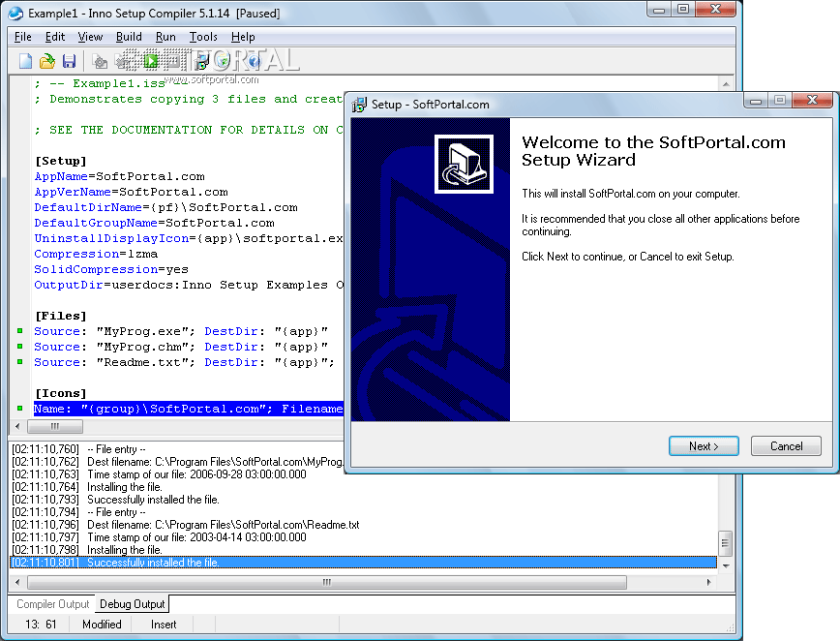
Task: Open the View menu
Action: [x=90, y=37]
